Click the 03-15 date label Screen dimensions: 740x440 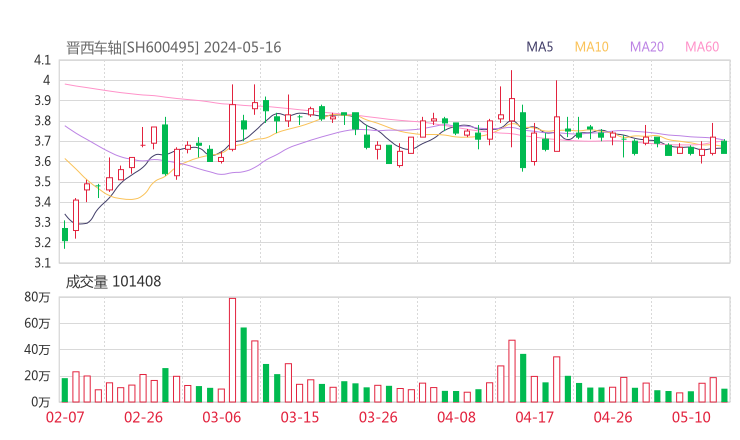pos(300,417)
